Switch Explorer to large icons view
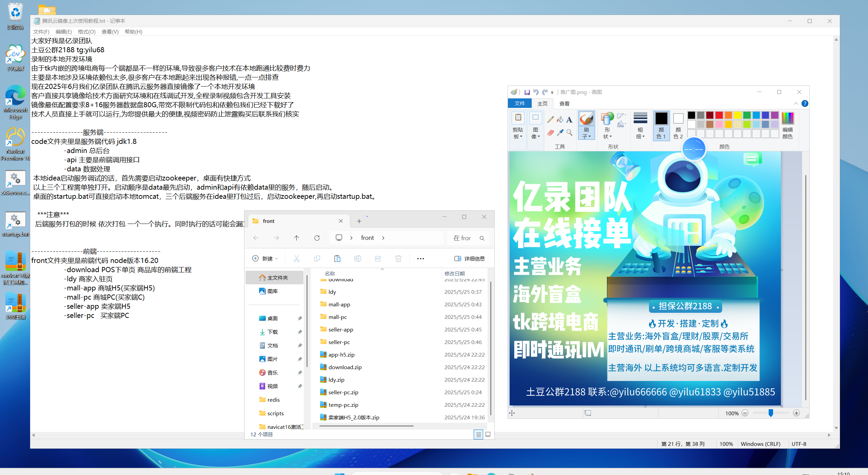Viewport: 868px width, 475px height. click(x=488, y=434)
